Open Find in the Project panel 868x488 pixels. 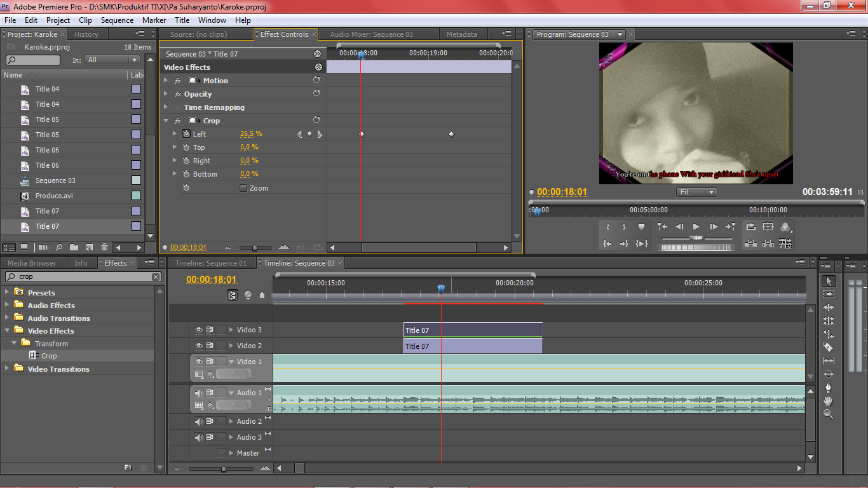point(59,247)
